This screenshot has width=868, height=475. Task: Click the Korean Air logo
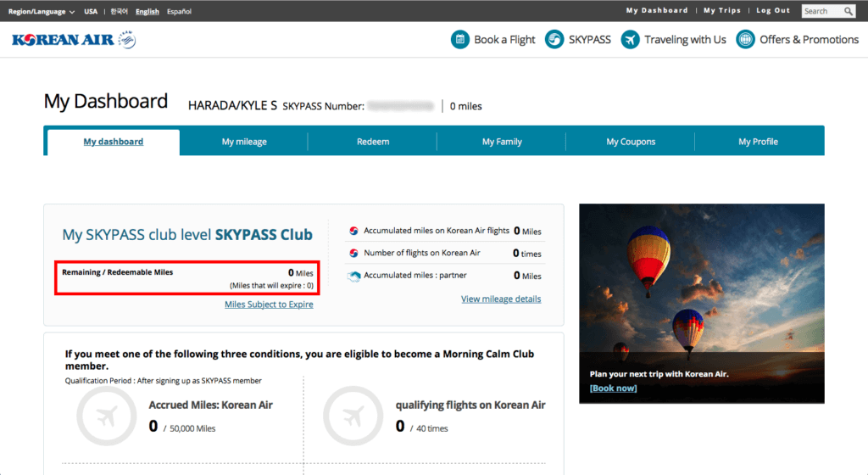[63, 40]
